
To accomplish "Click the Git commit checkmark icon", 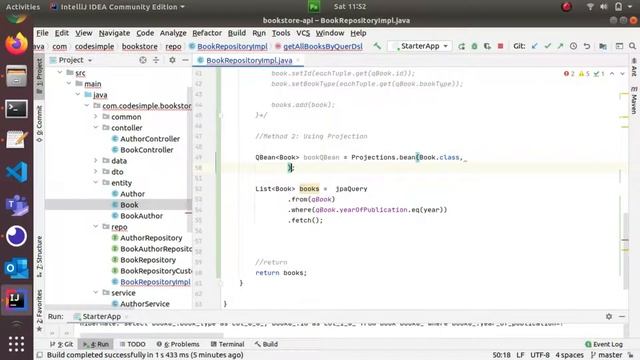I will point(547,46).
